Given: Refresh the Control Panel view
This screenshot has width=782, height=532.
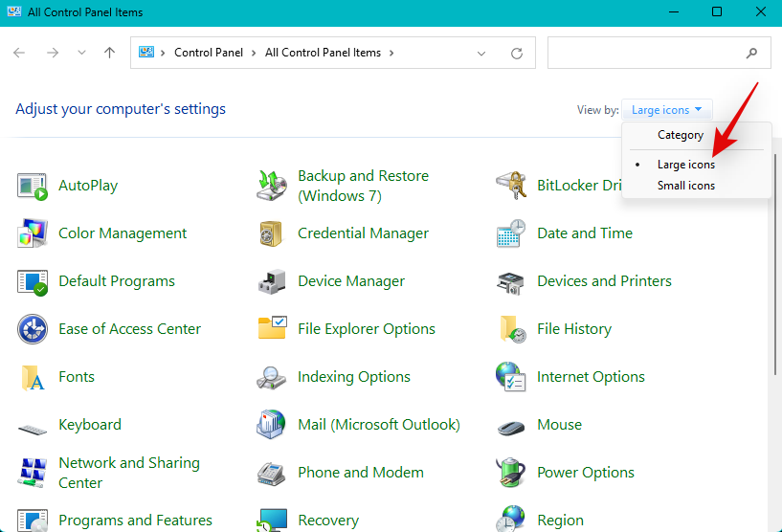Looking at the screenshot, I should pos(517,54).
